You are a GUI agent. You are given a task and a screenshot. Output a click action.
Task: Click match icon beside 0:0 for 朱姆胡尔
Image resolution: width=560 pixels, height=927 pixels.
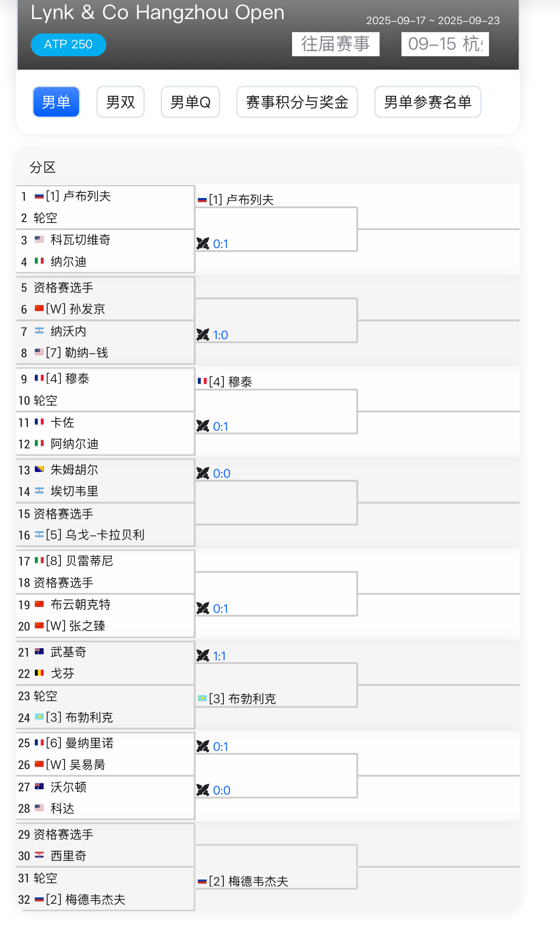(203, 473)
